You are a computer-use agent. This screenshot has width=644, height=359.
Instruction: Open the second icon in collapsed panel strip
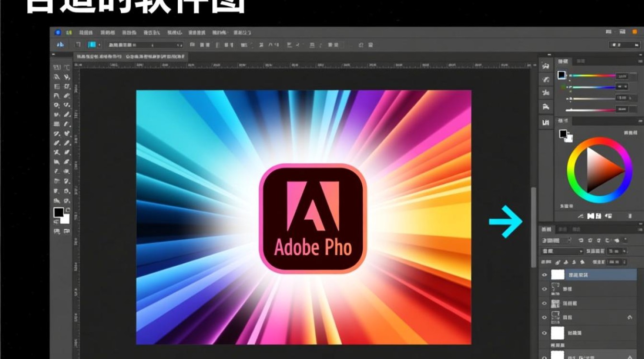point(545,79)
